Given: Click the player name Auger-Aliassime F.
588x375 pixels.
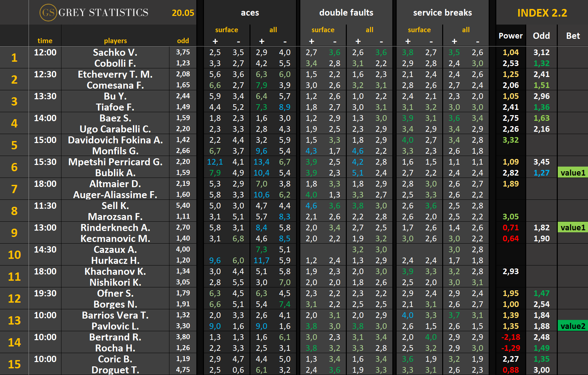Looking at the screenshot, I should (115, 195).
